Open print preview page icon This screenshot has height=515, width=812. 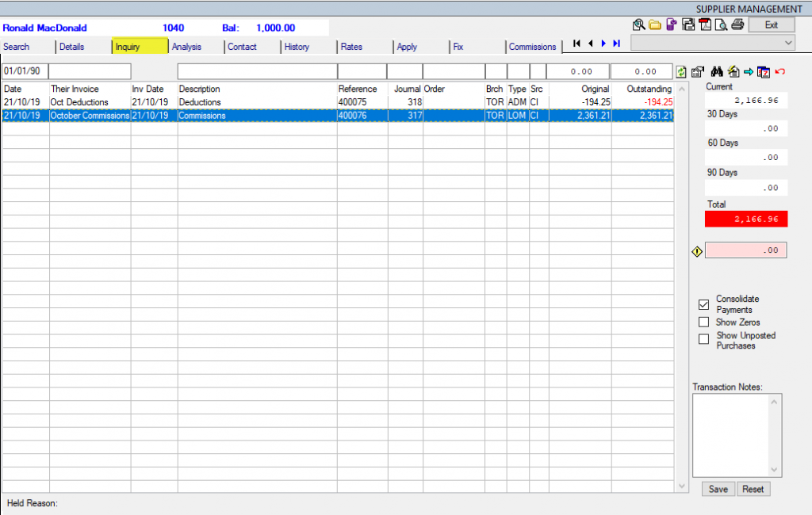click(x=721, y=25)
